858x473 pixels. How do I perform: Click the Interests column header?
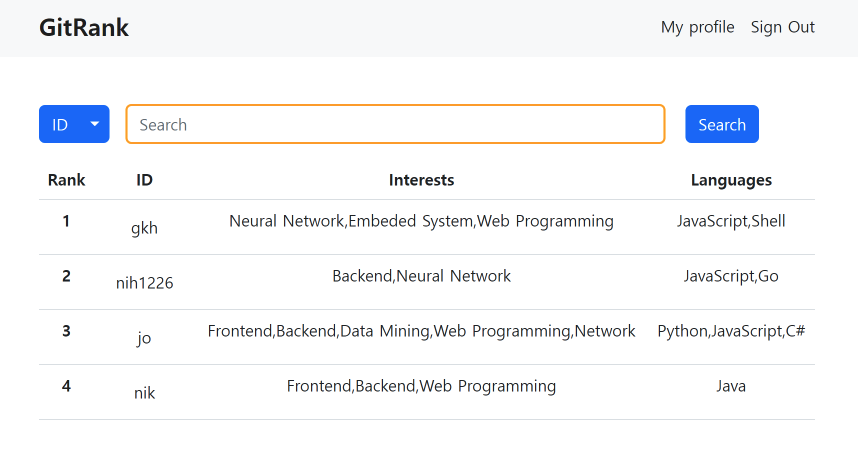tap(421, 180)
